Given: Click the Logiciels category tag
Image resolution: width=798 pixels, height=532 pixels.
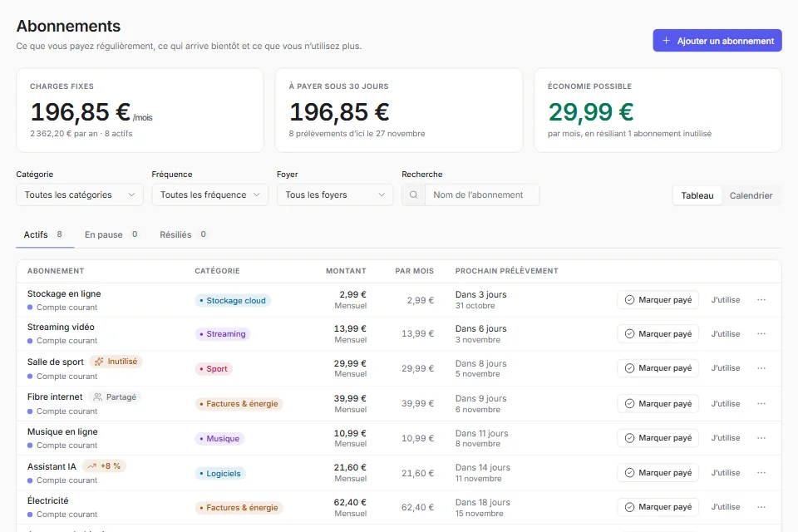Looking at the screenshot, I should (220, 474).
